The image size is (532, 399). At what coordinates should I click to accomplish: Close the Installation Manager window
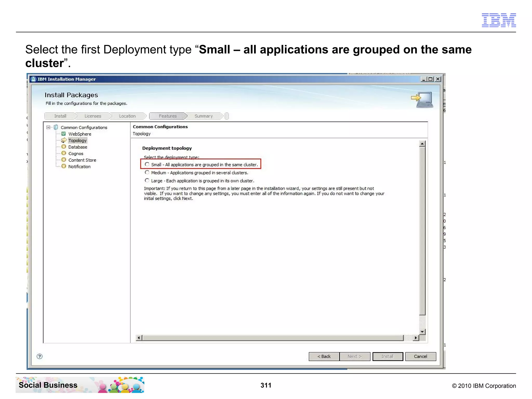pyautogui.click(x=438, y=79)
